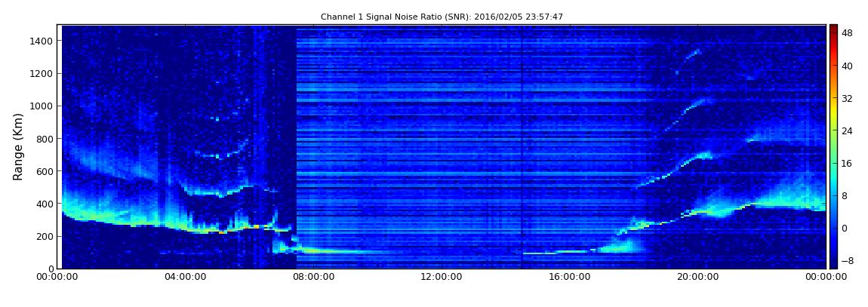Click the "Range (Km)" y-axis label

(x=18, y=146)
